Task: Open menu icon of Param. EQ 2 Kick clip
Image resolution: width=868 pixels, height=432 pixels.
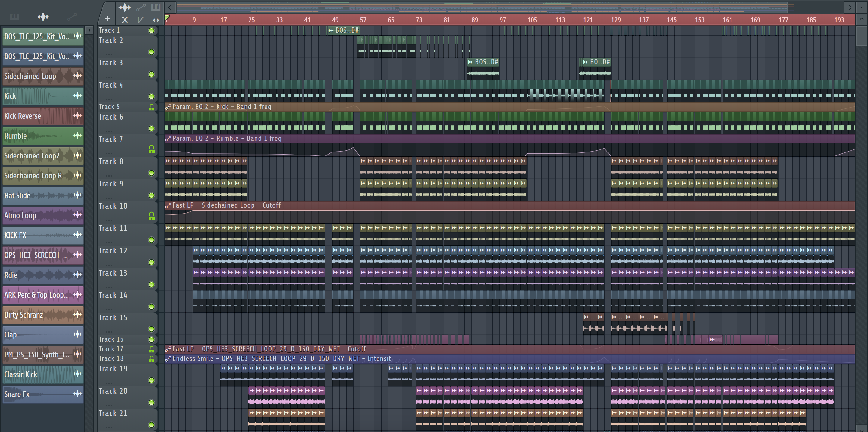Action: click(168, 107)
